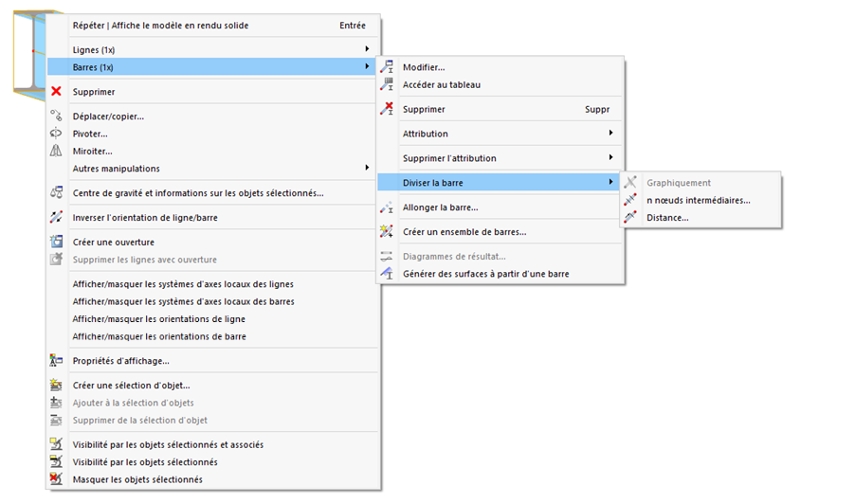Viewport: 855px width, 504px height.
Task: Click the Entrée shortcut label
Action: click(x=353, y=25)
